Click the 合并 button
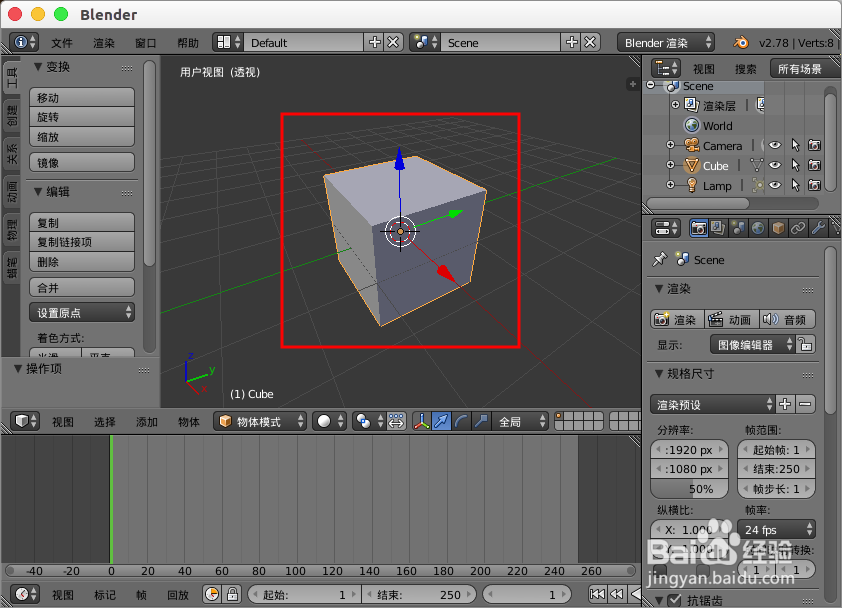842x608 pixels. [82, 288]
